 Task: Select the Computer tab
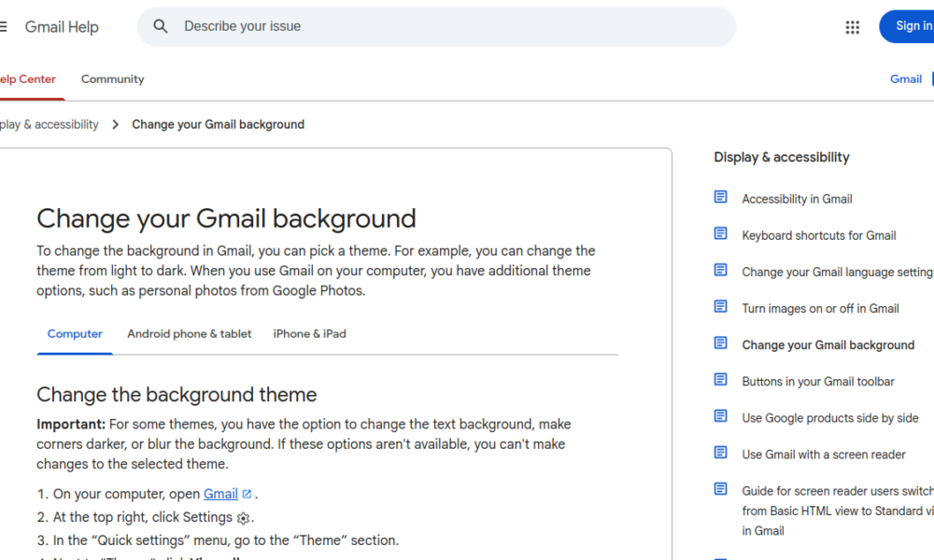[x=75, y=334]
